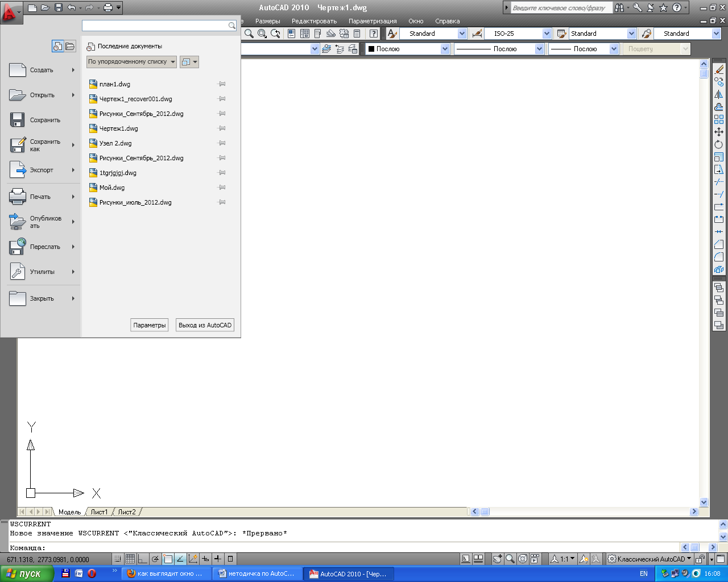Viewport: 728px width, 582px height.
Task: Select the Rotate tool
Action: [719, 144]
